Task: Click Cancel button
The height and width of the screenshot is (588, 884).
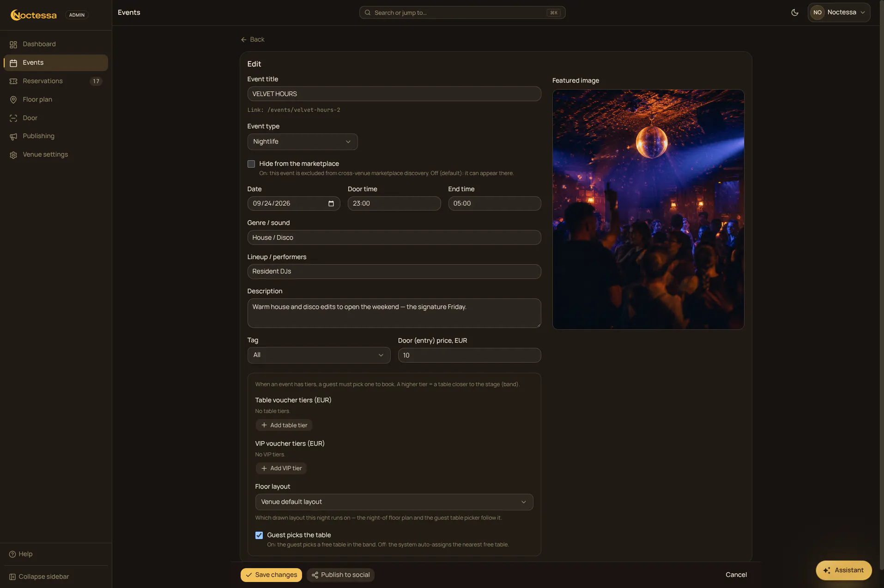Action: (x=736, y=575)
